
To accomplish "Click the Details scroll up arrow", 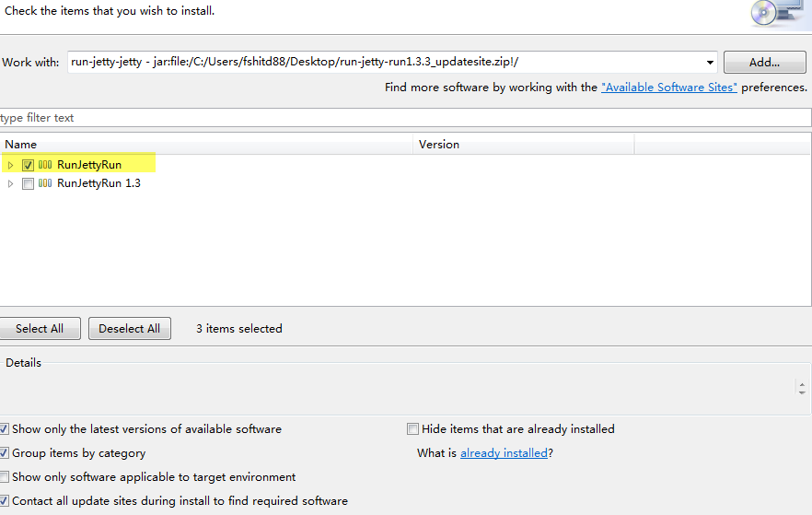I will click(802, 385).
